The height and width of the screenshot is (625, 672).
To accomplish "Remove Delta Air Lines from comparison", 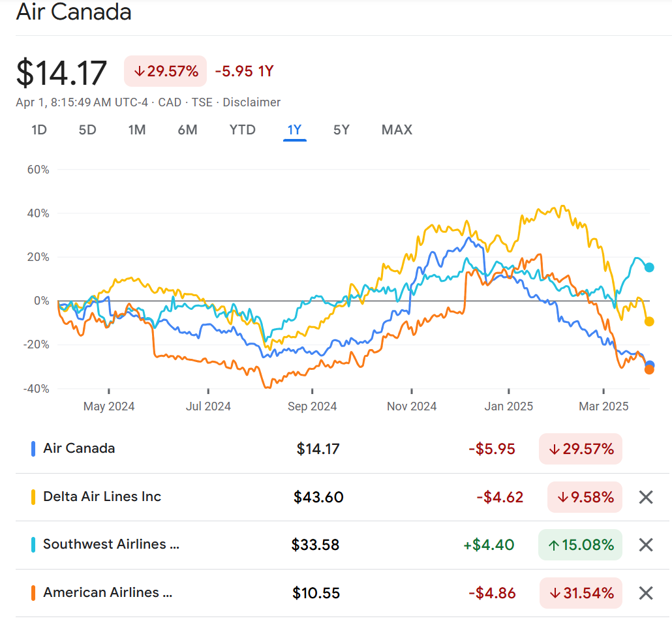I will coord(645,497).
